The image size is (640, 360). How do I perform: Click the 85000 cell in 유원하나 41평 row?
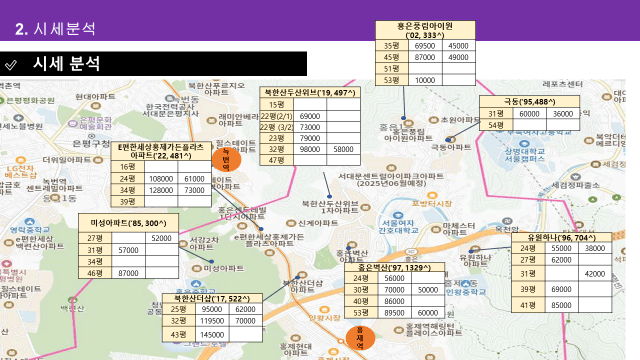point(561,305)
